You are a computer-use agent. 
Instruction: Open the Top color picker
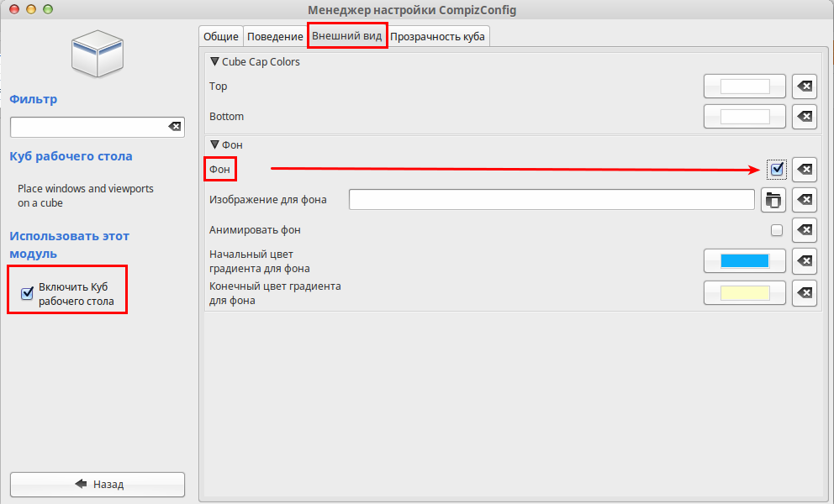tap(745, 87)
